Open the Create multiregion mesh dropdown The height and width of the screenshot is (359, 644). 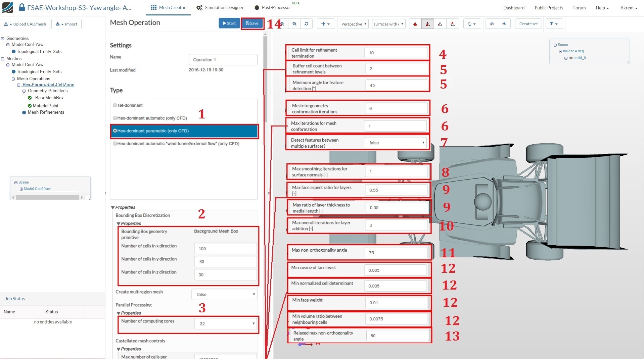pos(224,295)
